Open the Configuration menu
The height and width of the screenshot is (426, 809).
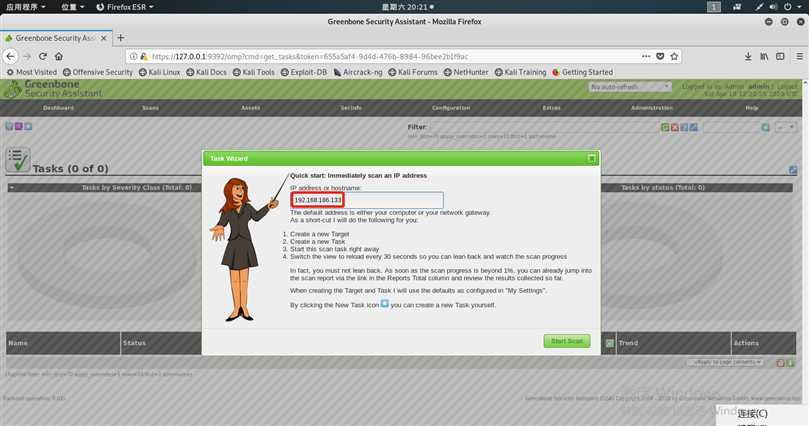(451, 108)
